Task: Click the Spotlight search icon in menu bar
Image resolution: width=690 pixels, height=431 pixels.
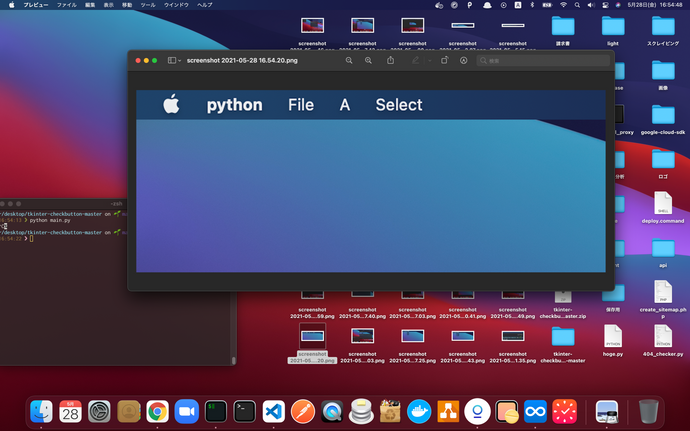Action: pyautogui.click(x=577, y=5)
